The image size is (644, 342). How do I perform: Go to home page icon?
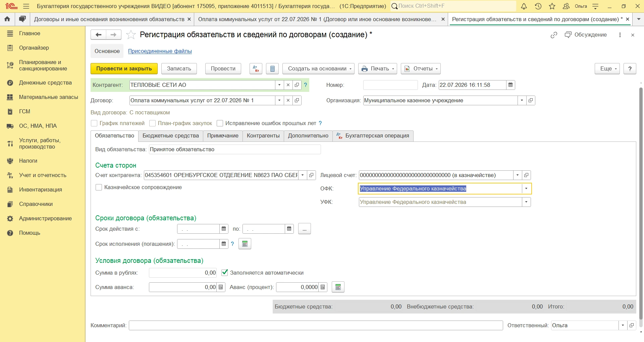coord(7,19)
